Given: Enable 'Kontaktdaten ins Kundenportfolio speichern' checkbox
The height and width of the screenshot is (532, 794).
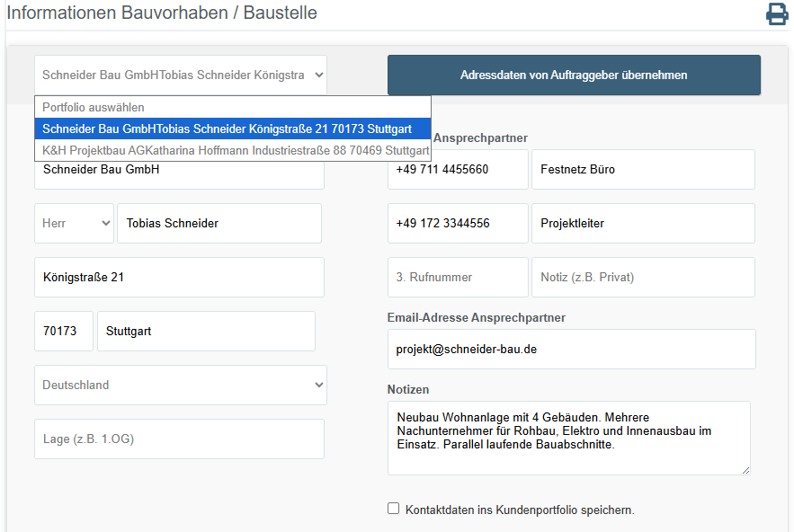Looking at the screenshot, I should click(x=393, y=509).
